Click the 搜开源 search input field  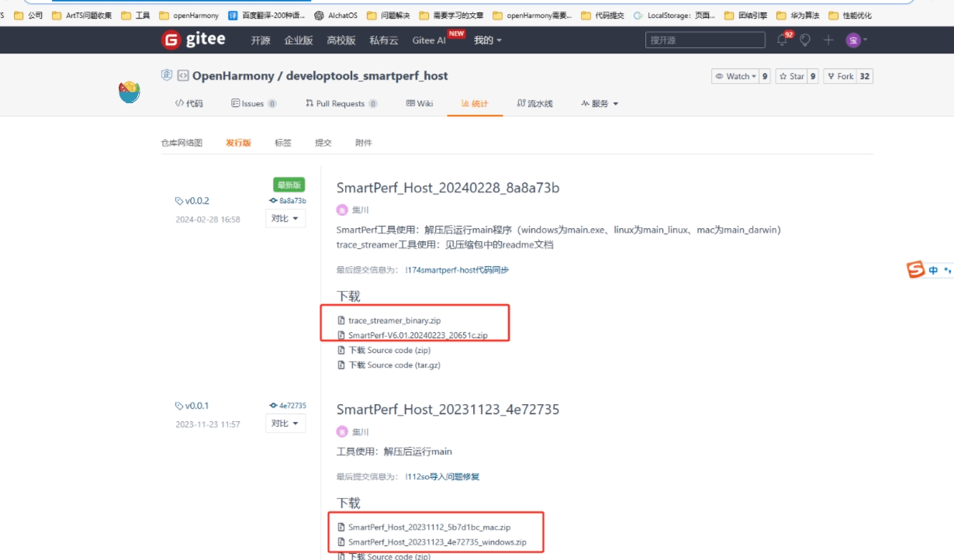704,40
